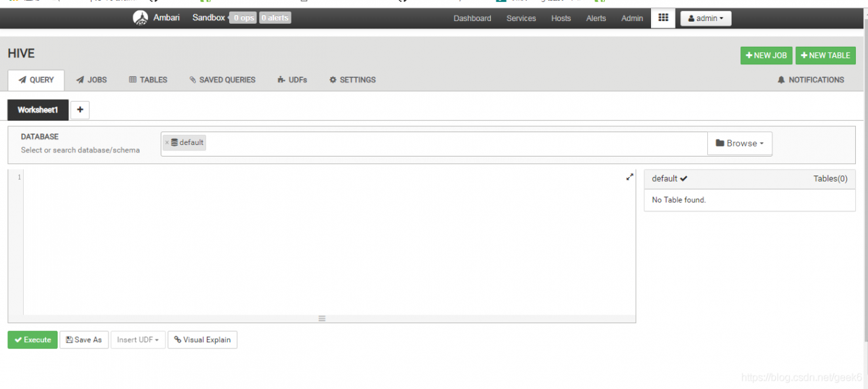Image resolution: width=868 pixels, height=389 pixels.
Task: Grab the editor resize handle at the bottom
Action: (x=322, y=319)
